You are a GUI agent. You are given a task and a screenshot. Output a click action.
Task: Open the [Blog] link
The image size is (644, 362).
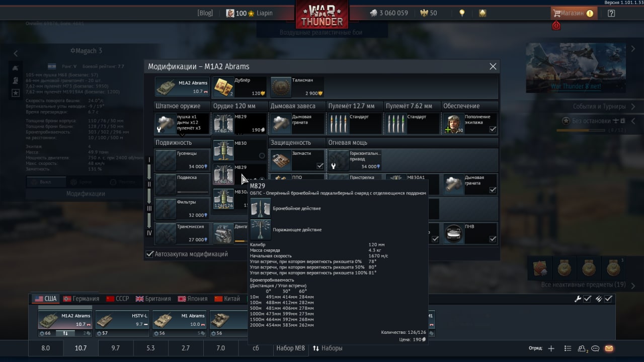tap(205, 13)
